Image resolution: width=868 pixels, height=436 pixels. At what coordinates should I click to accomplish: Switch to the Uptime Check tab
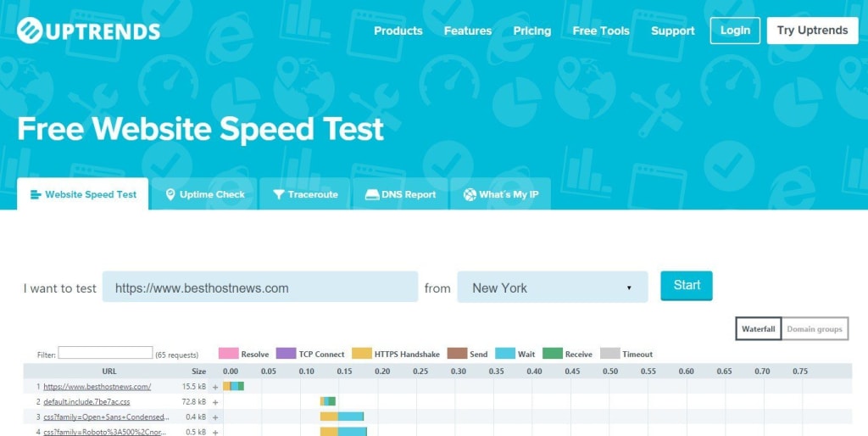pos(205,194)
